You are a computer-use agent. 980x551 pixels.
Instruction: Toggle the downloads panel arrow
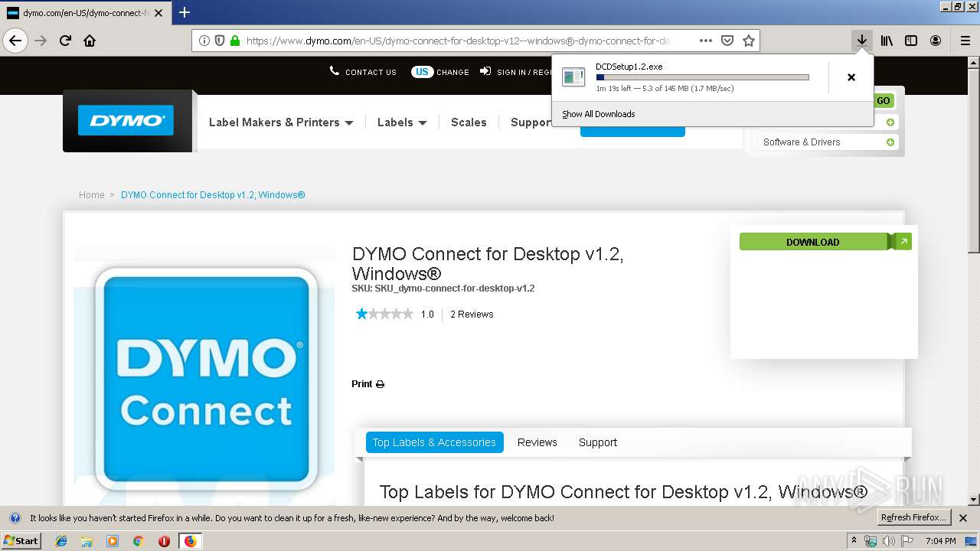[862, 41]
